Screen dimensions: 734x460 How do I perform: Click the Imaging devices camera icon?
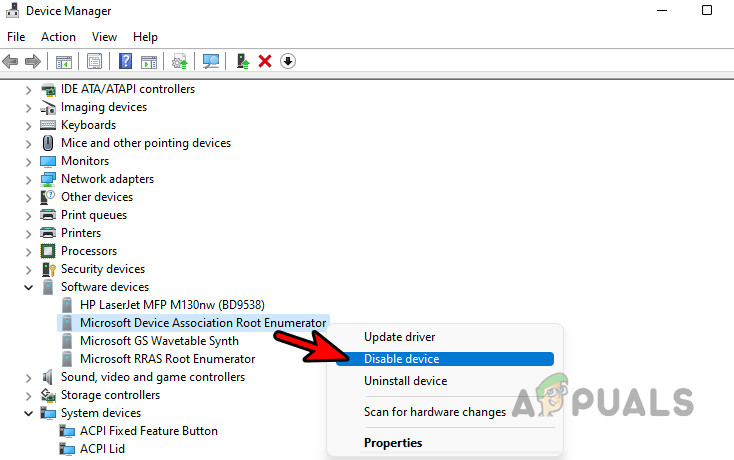pyautogui.click(x=48, y=107)
